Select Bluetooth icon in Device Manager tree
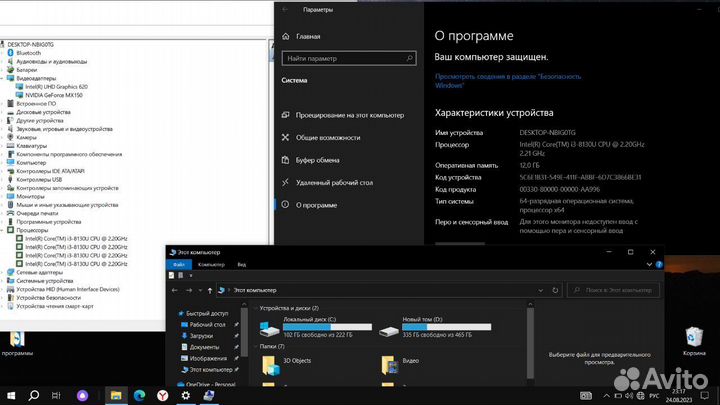 [11, 53]
